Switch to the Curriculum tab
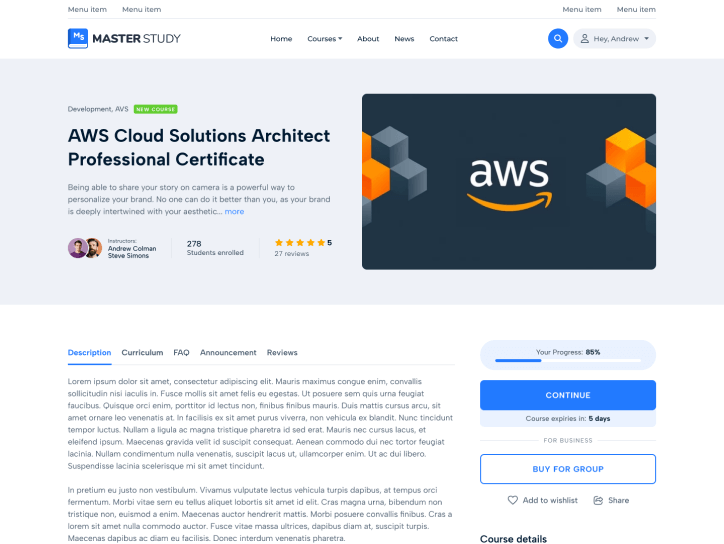This screenshot has width=724, height=544. point(142,353)
